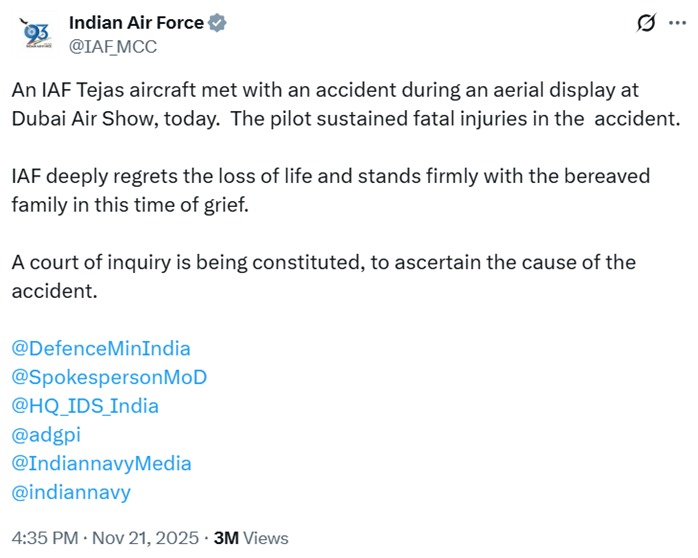Open the @DefenceMinIndia mention

101,349
